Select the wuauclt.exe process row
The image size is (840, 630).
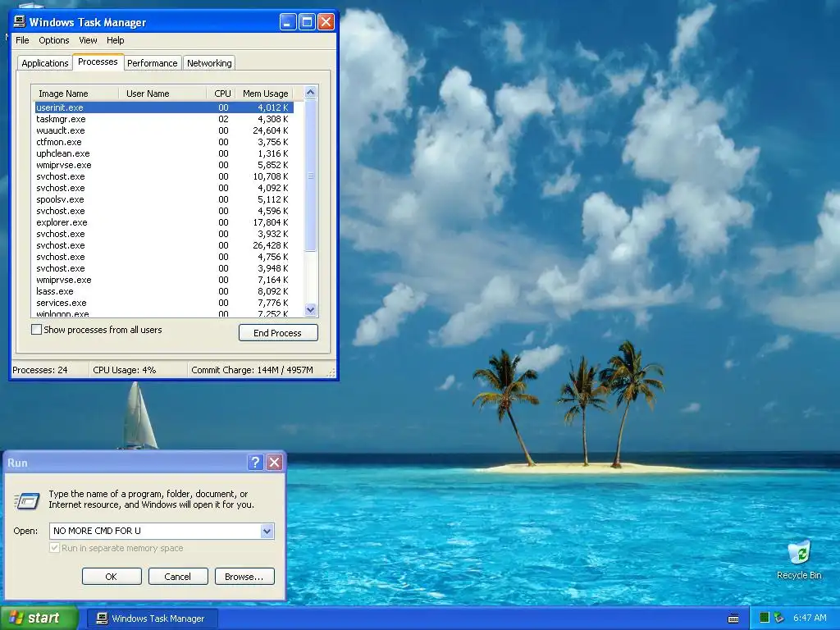(x=163, y=130)
